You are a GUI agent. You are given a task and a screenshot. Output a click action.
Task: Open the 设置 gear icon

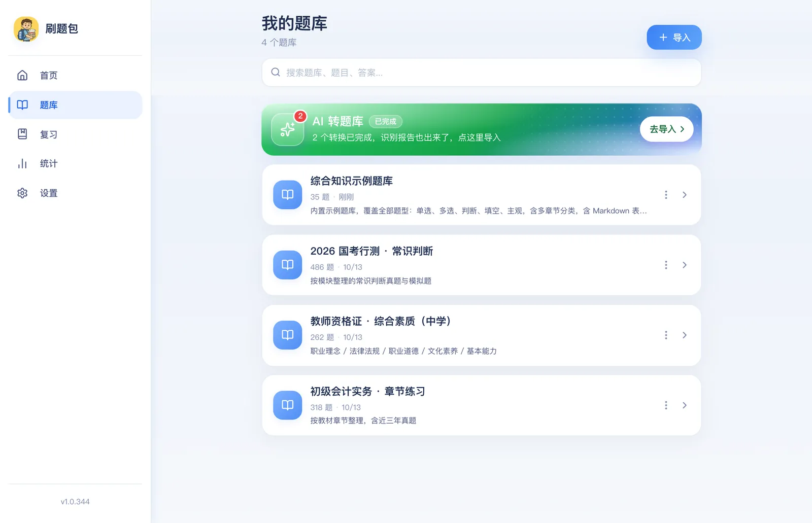(22, 193)
